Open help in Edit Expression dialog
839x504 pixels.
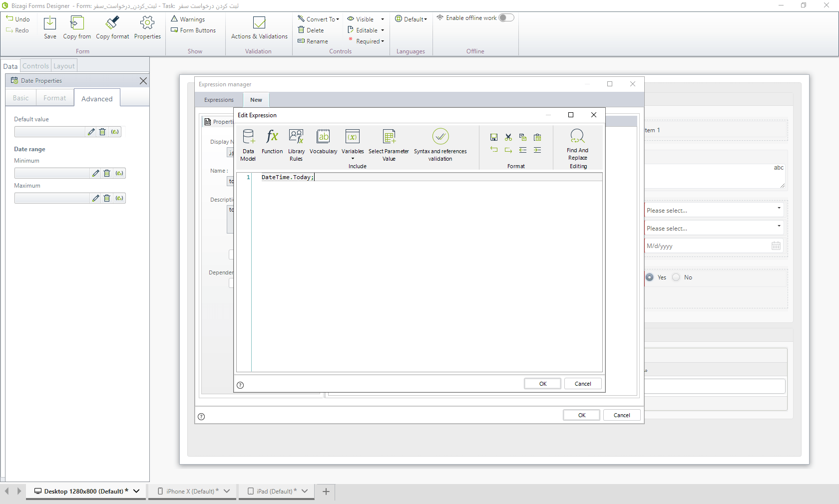click(x=240, y=385)
